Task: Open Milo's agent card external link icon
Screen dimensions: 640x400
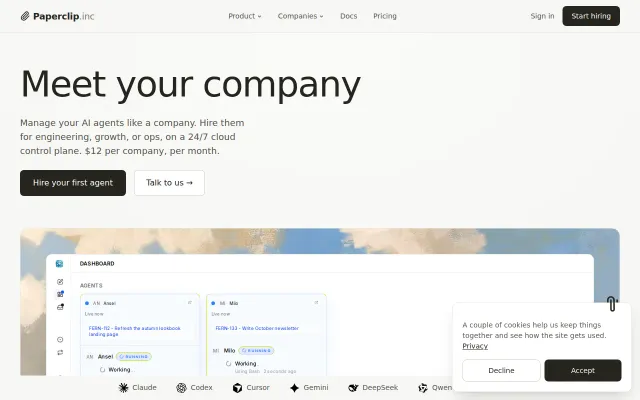Action: click(x=316, y=303)
